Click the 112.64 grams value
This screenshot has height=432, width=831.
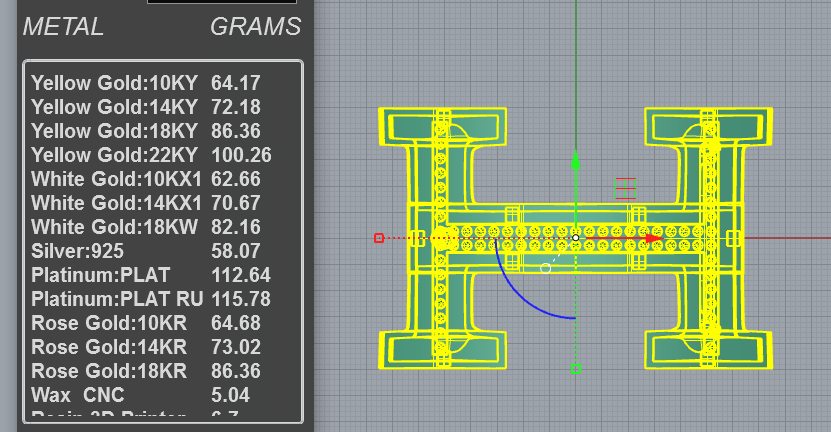click(241, 275)
